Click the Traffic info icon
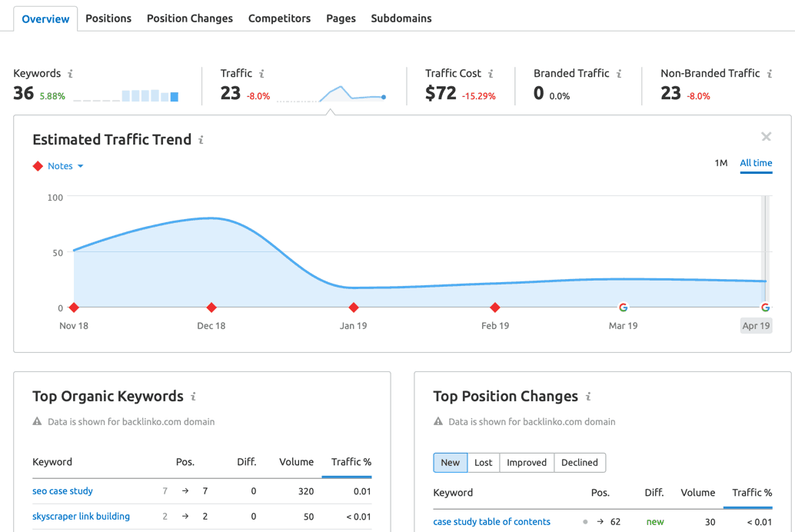 coord(262,73)
